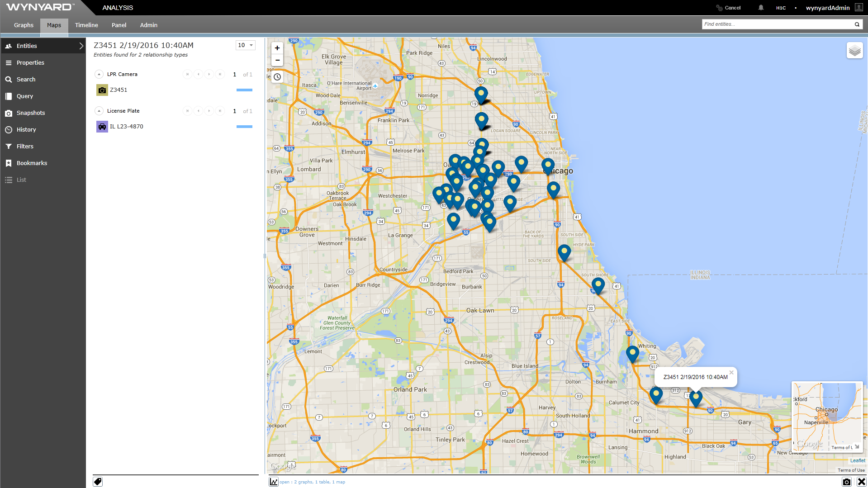The image size is (868, 488).
Task: Click the blue bar next to Z3451
Action: (244, 90)
